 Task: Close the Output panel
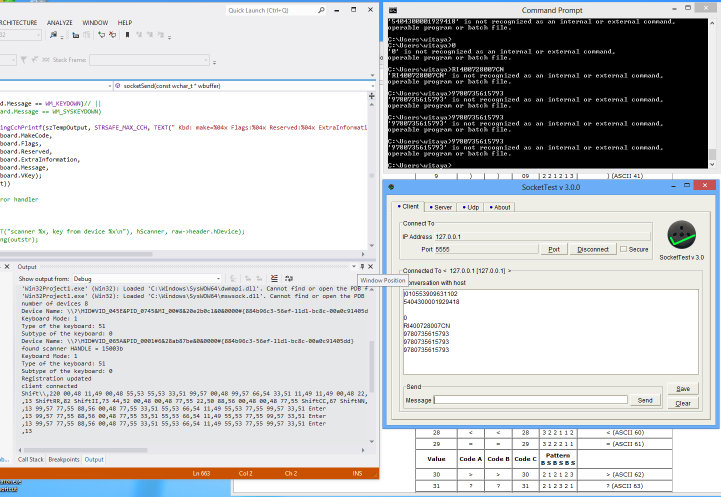(371, 267)
